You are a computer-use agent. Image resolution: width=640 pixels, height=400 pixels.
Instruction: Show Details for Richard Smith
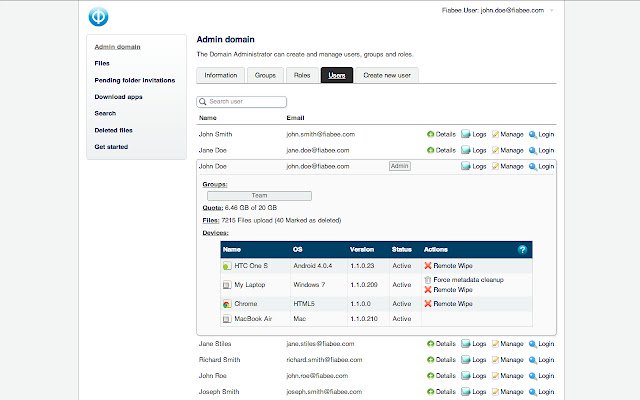441,360
